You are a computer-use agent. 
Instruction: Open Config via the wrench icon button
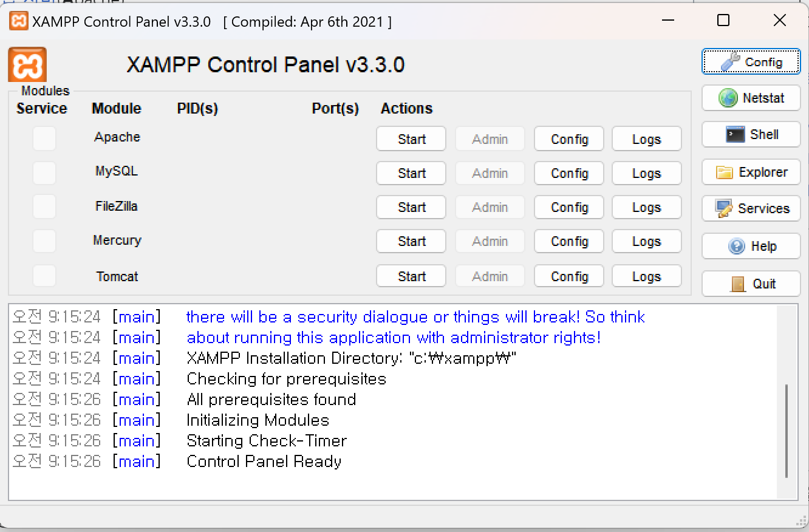coord(751,62)
